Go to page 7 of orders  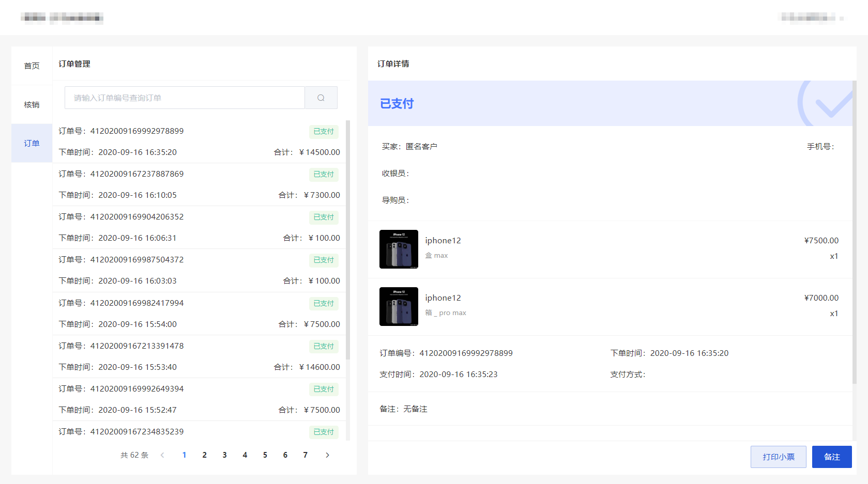click(x=306, y=455)
